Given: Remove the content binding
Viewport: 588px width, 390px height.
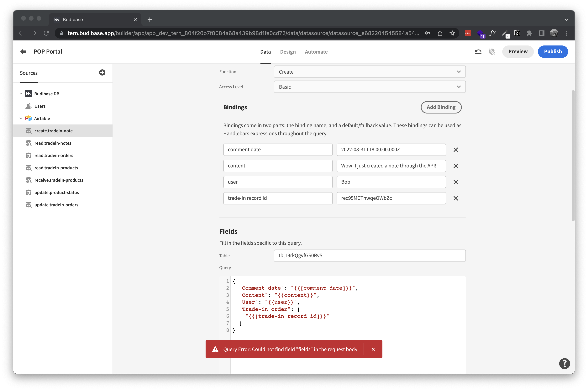Looking at the screenshot, I should (455, 166).
